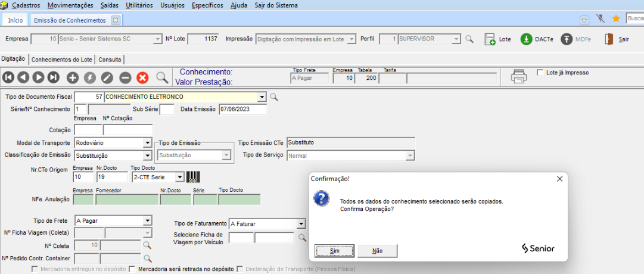This screenshot has height=274, width=644.
Task: Switch to Início tab
Action: (15, 20)
